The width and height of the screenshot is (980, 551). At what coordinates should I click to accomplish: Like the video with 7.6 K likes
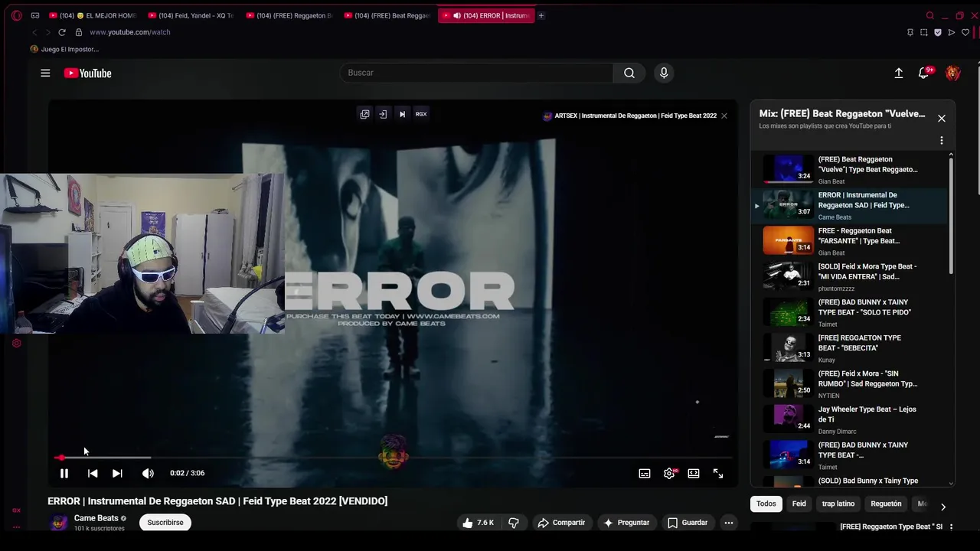tap(478, 523)
